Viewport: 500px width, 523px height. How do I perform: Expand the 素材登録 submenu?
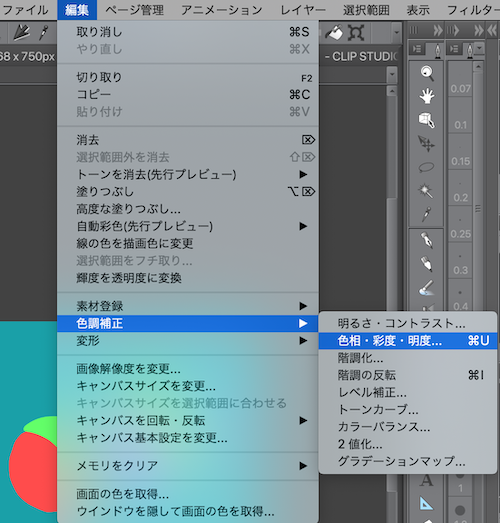point(188,306)
